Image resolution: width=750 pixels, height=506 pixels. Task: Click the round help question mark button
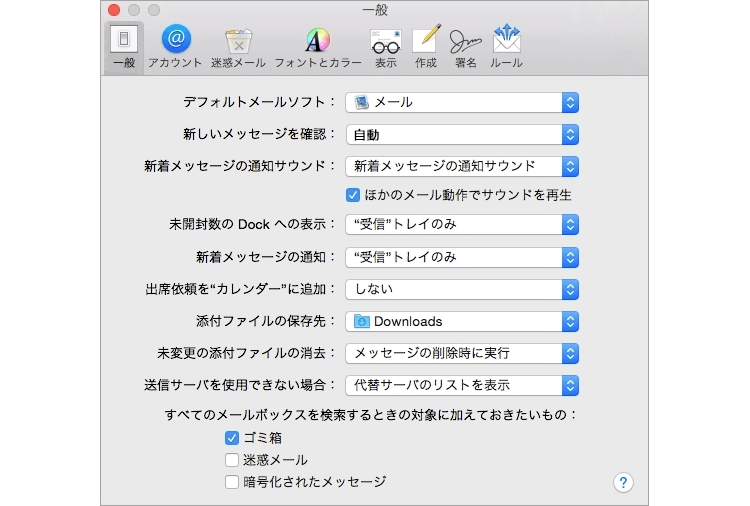(x=623, y=483)
